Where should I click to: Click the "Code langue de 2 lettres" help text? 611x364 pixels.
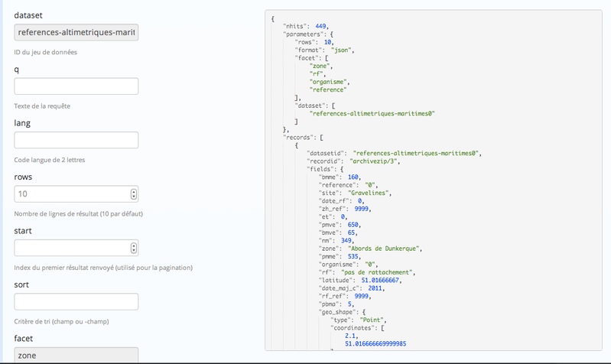pyautogui.click(x=50, y=160)
